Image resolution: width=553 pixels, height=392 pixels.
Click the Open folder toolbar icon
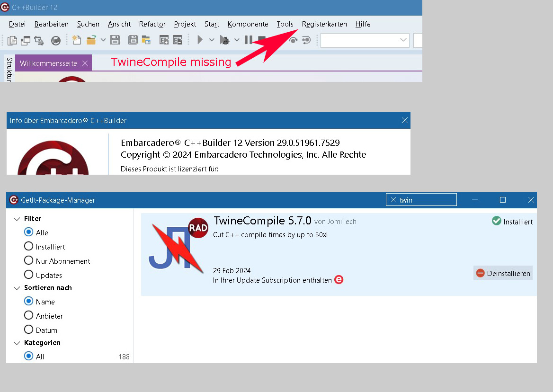pyautogui.click(x=91, y=40)
